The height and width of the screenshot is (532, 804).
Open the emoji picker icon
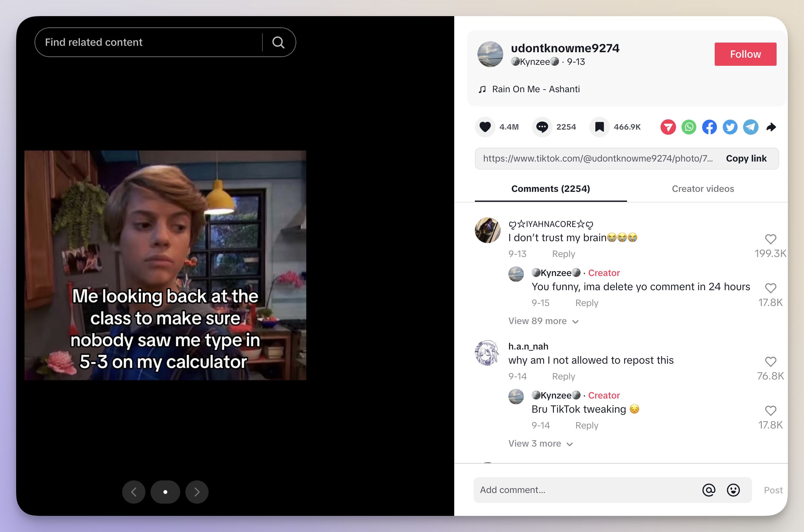[733, 490]
